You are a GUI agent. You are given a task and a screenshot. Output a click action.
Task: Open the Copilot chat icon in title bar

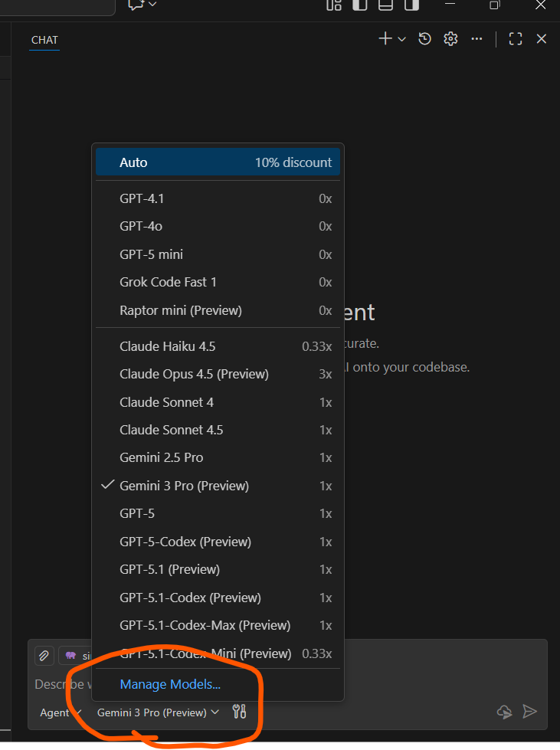click(x=136, y=5)
